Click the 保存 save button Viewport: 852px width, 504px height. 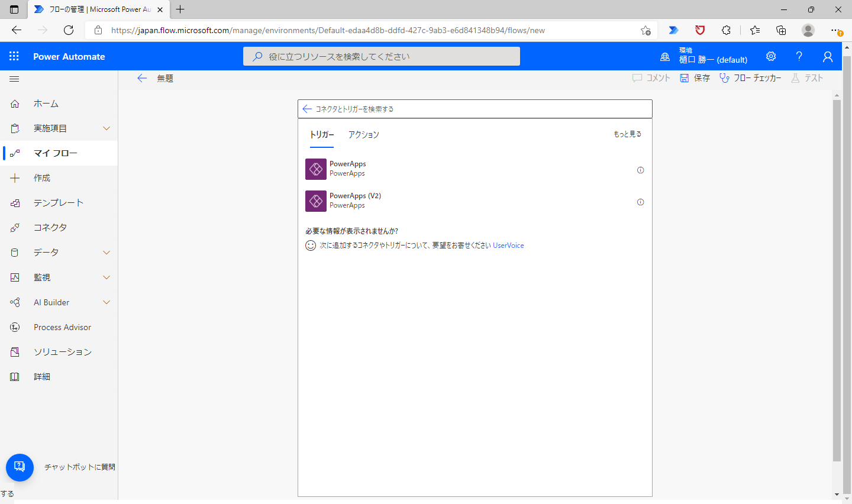(695, 78)
